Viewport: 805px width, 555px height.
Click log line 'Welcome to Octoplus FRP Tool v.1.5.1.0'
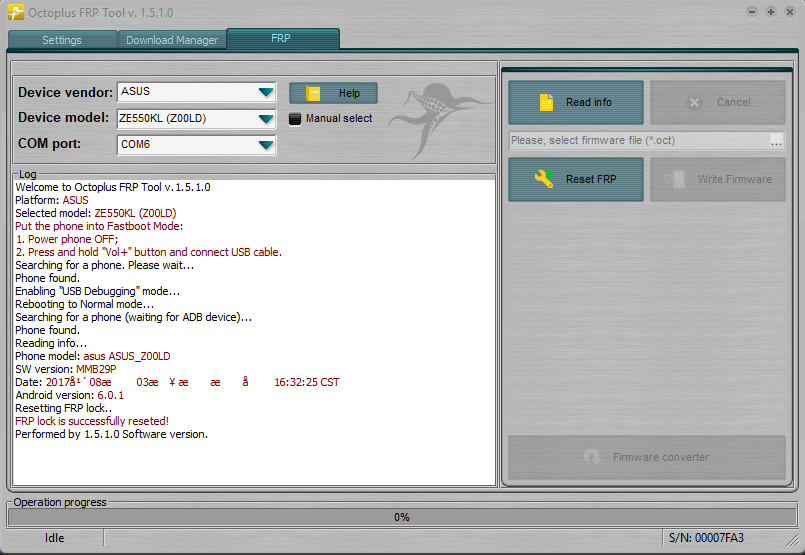[x=113, y=187]
